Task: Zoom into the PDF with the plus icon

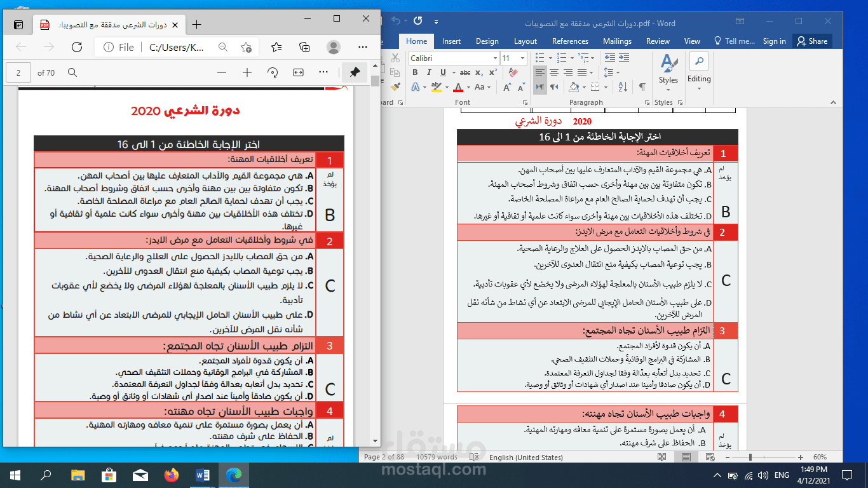Action: pos(247,72)
